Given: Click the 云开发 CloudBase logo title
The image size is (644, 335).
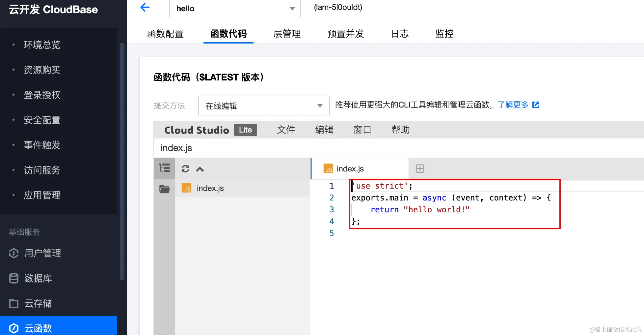Looking at the screenshot, I should (x=53, y=10).
